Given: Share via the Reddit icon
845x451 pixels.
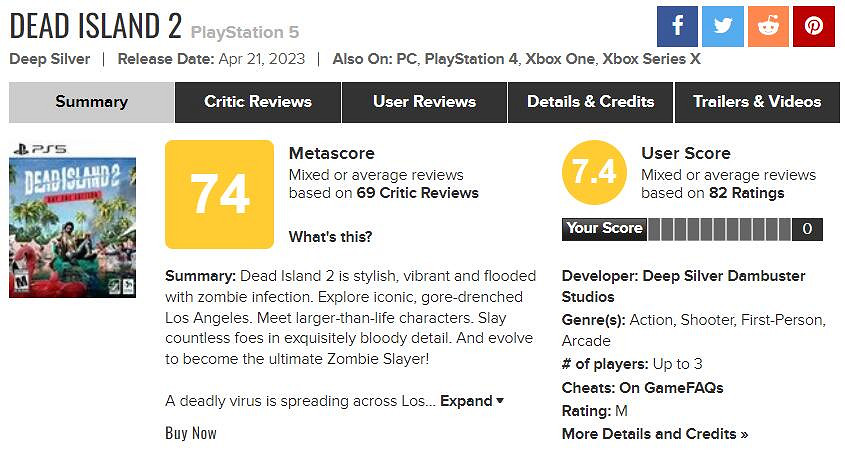Looking at the screenshot, I should (768, 25).
